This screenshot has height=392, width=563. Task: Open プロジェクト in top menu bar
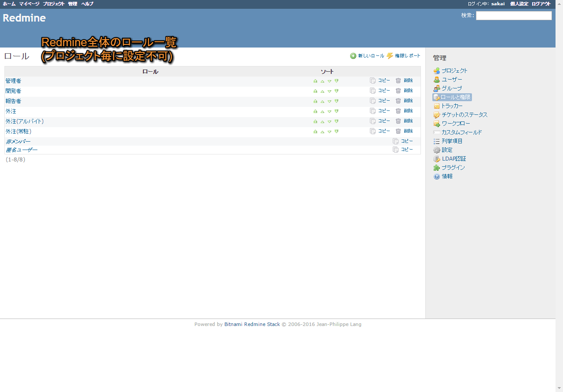point(54,4)
